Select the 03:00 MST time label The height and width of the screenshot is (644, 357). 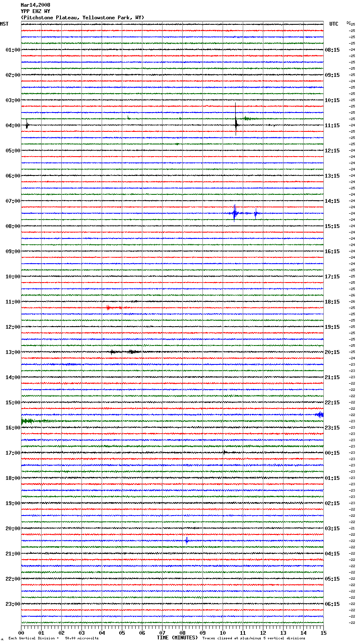pos(13,100)
